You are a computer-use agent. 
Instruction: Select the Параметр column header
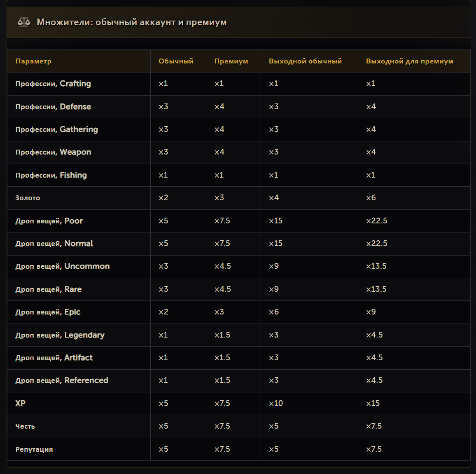pyautogui.click(x=33, y=61)
